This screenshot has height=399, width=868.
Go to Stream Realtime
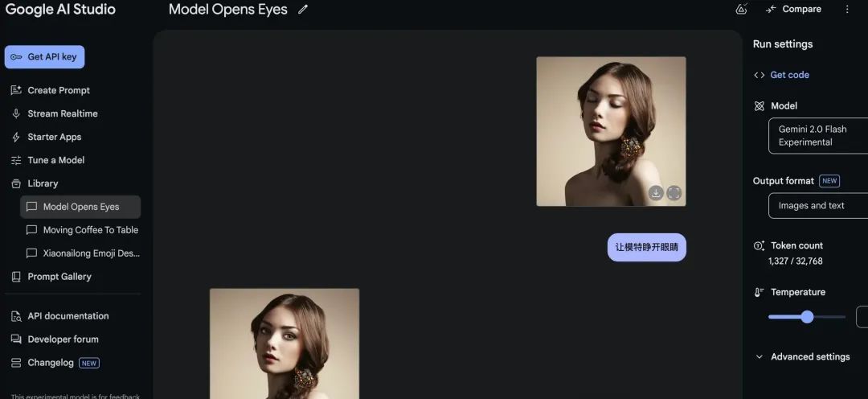click(63, 113)
